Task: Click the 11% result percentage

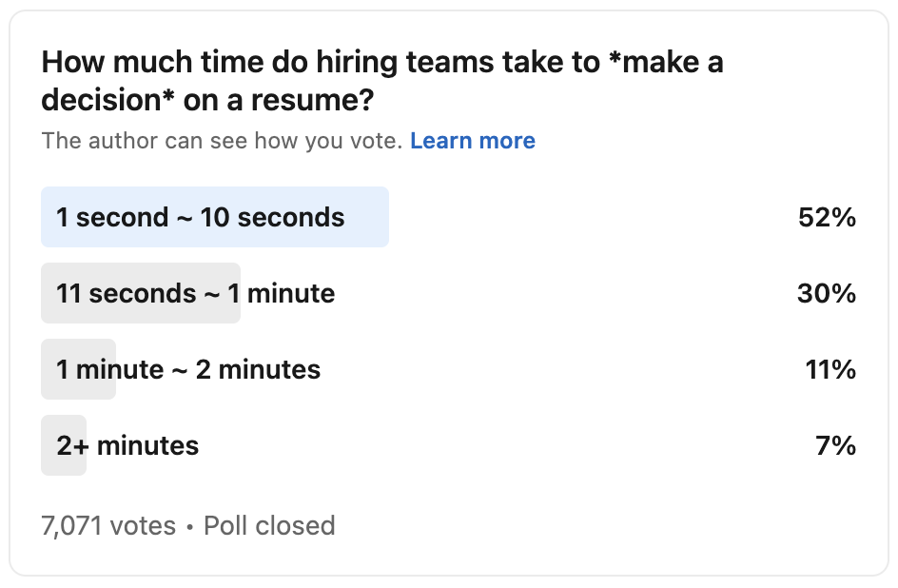Action: click(x=830, y=370)
